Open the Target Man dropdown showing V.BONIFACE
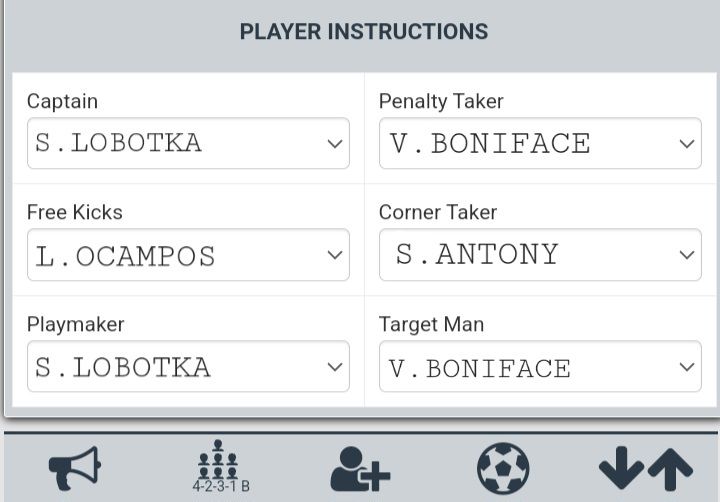Viewport: 720px width, 502px height. pos(540,367)
